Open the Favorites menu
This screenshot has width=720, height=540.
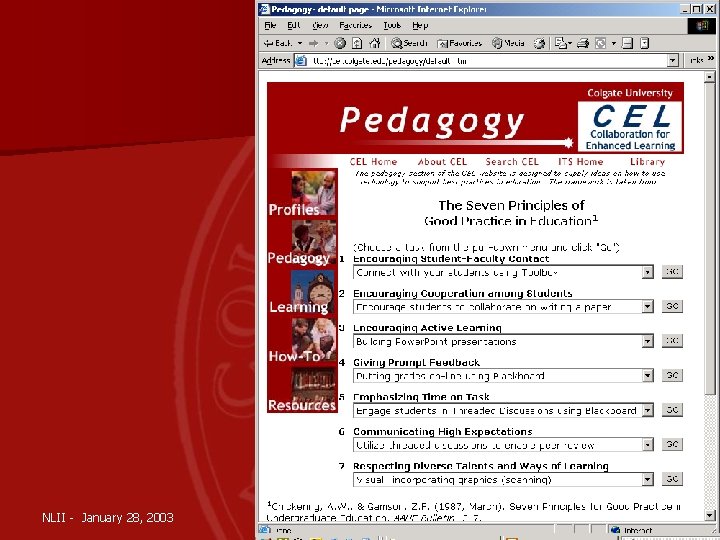click(x=355, y=26)
